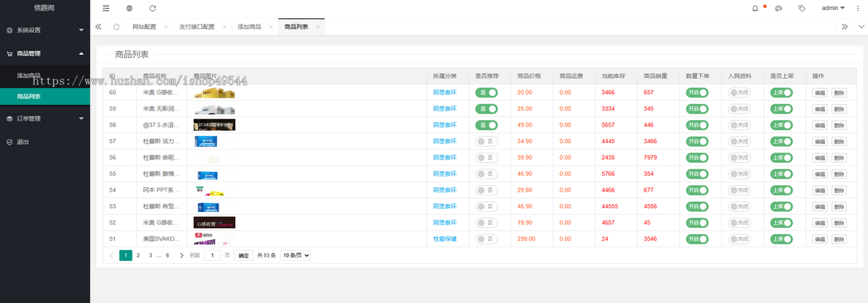This screenshot has width=868, height=303.
Task: Click the stack icon beside 订单管理
Action: click(x=9, y=119)
